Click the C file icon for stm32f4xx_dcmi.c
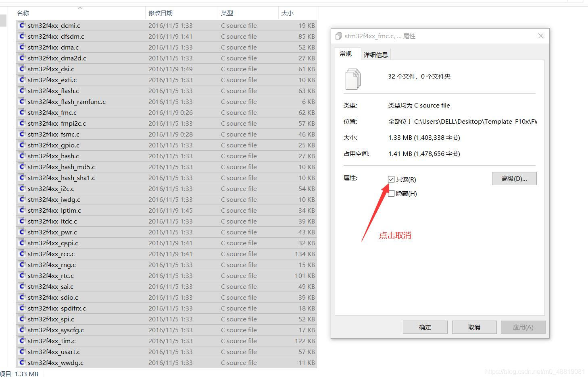This screenshot has height=379, width=588. pos(22,25)
